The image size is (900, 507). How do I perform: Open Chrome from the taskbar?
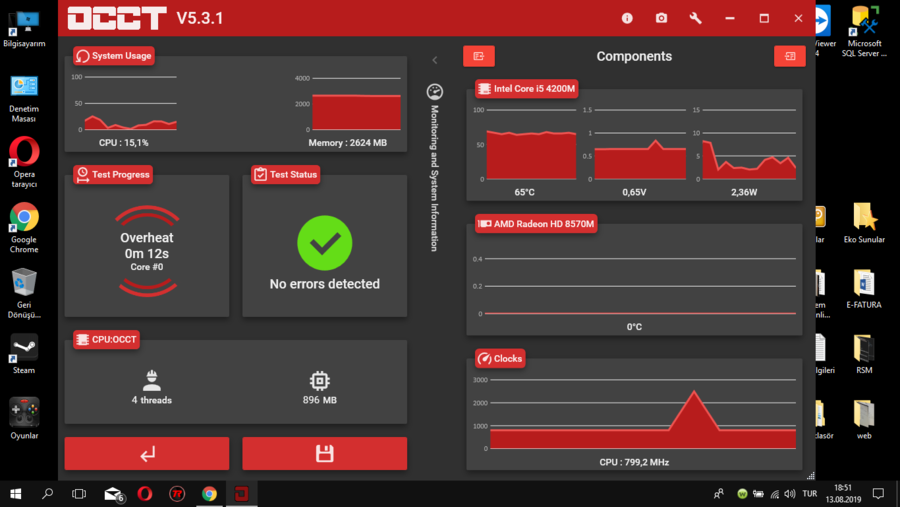(210, 494)
